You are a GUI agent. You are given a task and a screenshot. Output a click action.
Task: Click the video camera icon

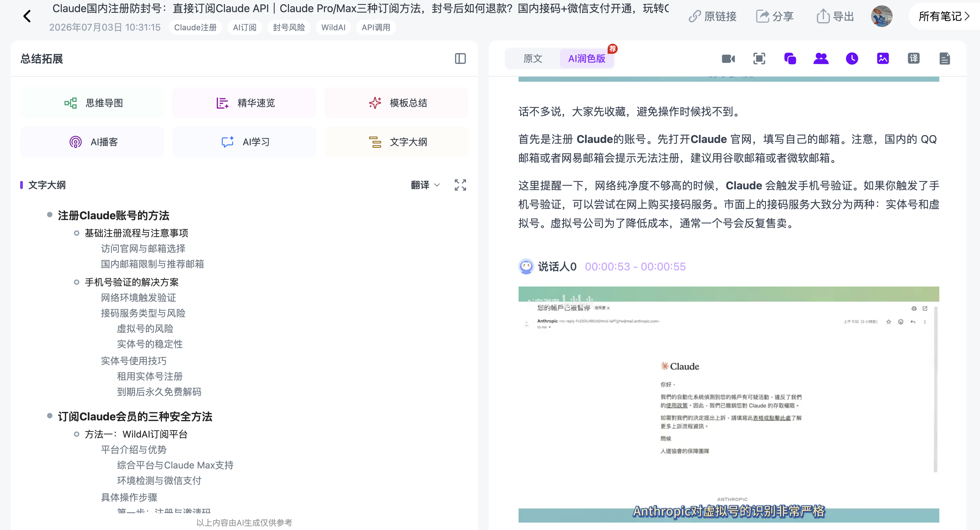point(728,59)
